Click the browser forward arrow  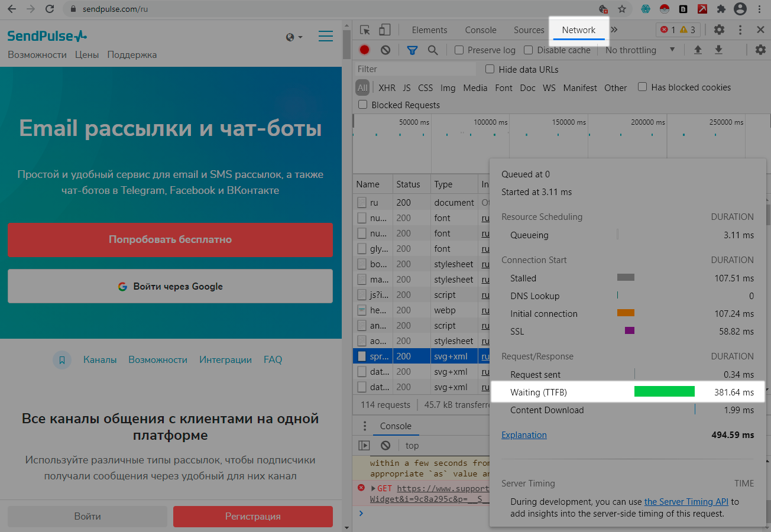pos(31,9)
